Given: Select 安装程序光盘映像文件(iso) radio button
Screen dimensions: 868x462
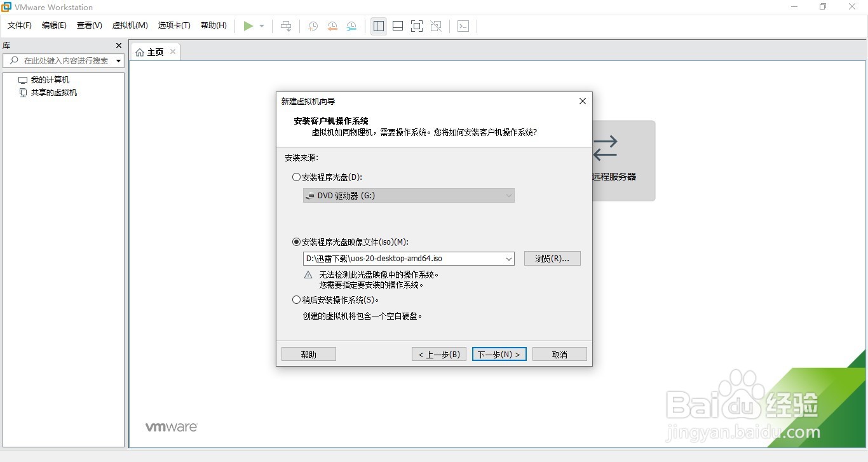Looking at the screenshot, I should 296,242.
